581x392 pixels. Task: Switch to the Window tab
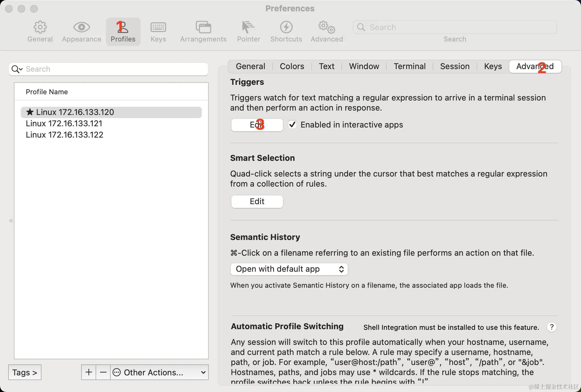pyautogui.click(x=364, y=66)
